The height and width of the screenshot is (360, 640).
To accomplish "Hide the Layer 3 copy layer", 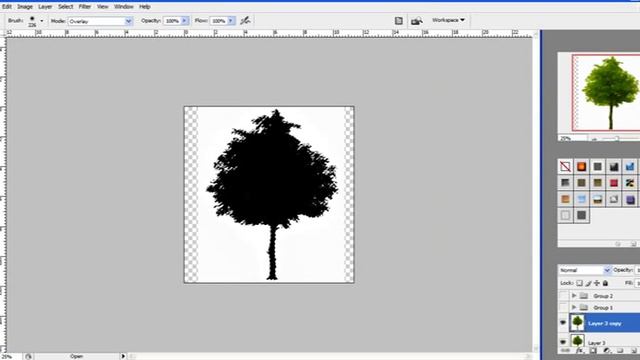I will 563,323.
